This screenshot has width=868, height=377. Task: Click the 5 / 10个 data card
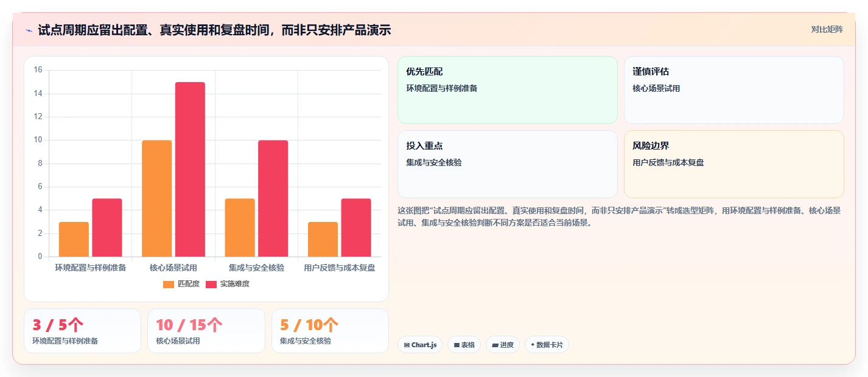pyautogui.click(x=330, y=331)
